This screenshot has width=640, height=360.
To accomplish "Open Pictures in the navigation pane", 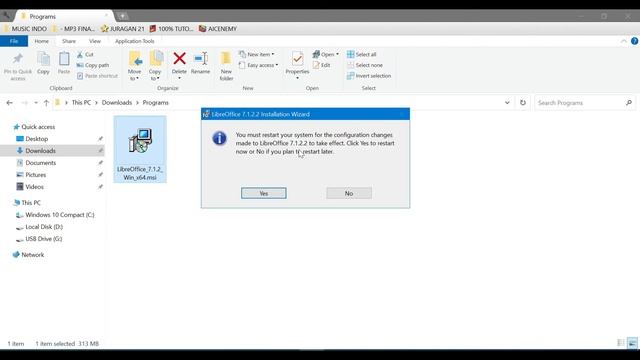I will point(36,175).
